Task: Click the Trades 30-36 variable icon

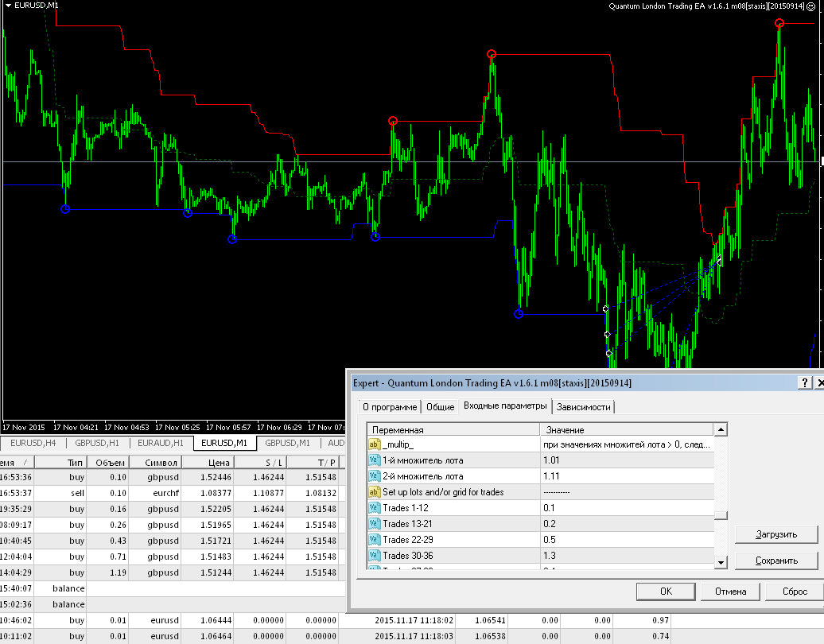Action: point(374,555)
